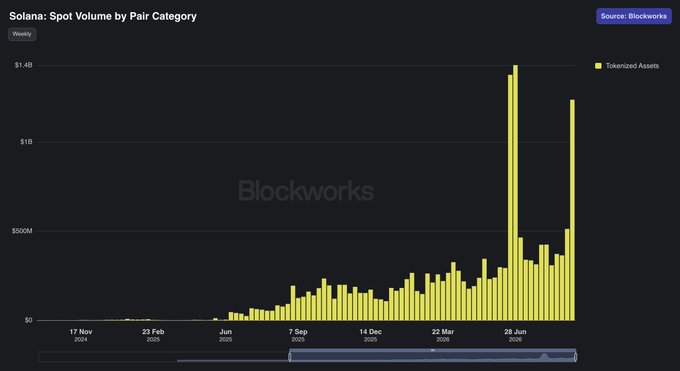Click the $500M axis label
The width and height of the screenshot is (680, 371).
[22, 231]
